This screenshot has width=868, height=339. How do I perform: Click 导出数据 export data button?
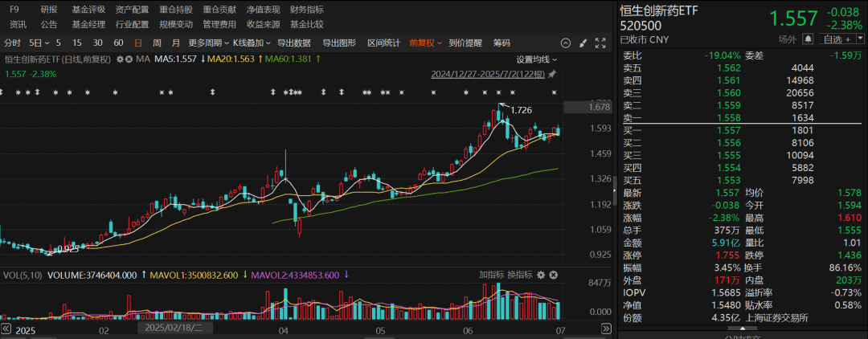(294, 43)
